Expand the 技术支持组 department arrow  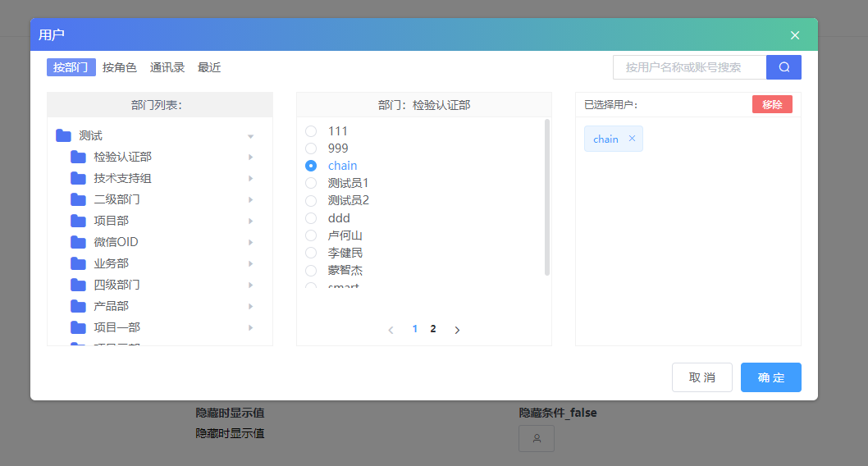[251, 178]
